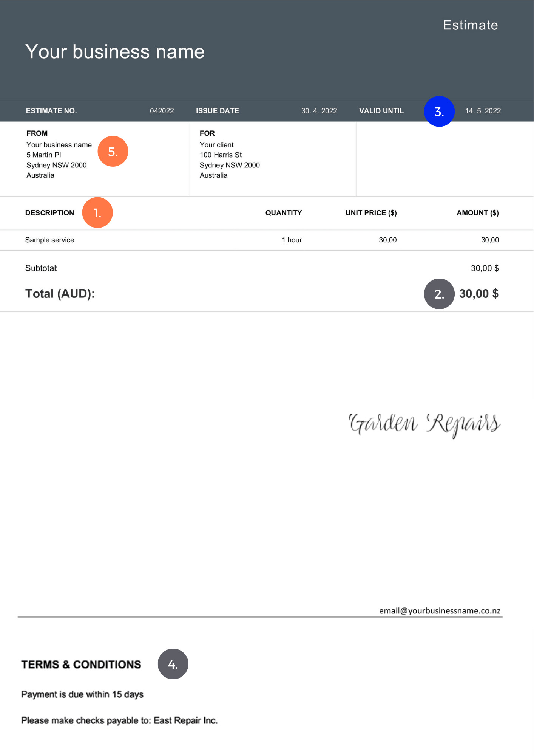Click the 'QUANTITY' column header
The height and width of the screenshot is (756, 534).
(x=284, y=213)
